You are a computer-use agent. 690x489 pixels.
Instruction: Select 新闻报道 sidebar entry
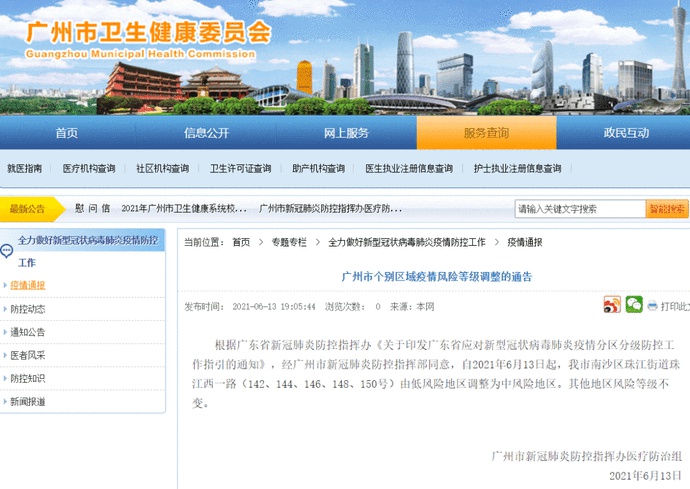click(x=28, y=401)
